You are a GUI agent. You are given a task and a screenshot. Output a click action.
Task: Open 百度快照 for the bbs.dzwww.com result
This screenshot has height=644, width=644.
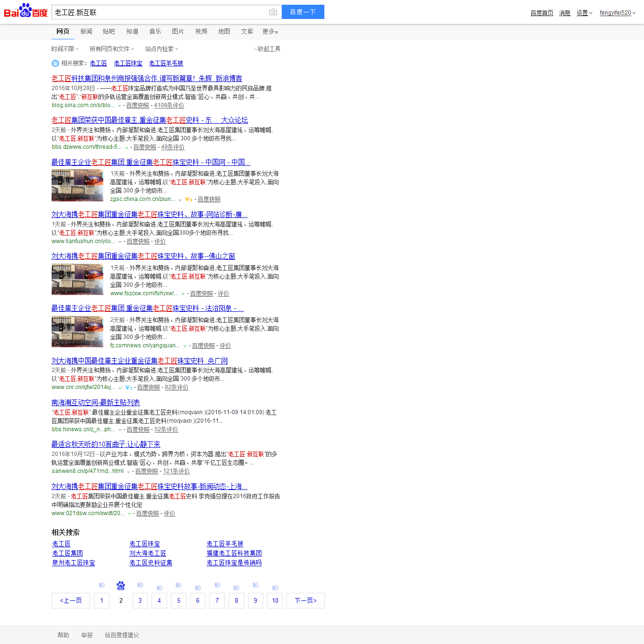coord(144,147)
